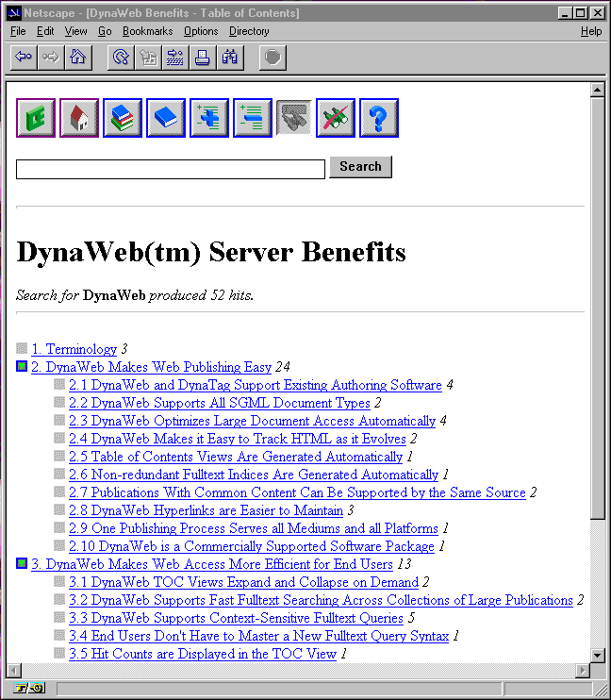611x700 pixels.
Task: Click the vertical scrollbar thumb
Action: [x=597, y=308]
